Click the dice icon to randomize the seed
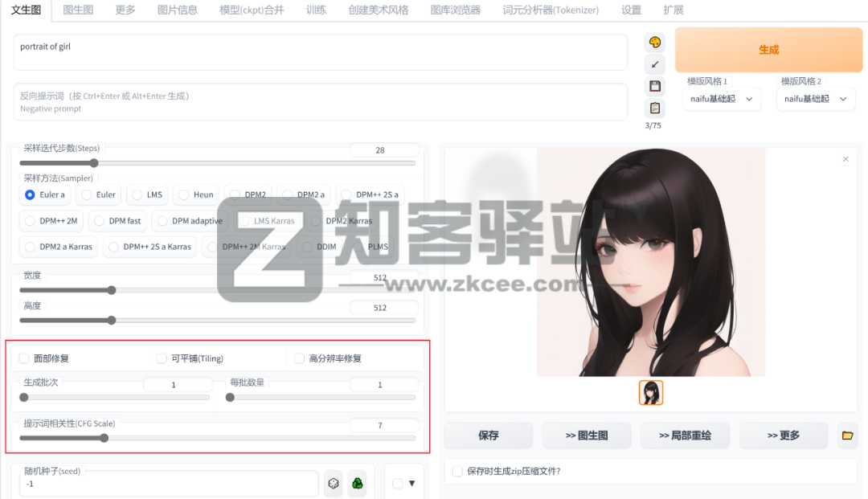The width and height of the screenshot is (868, 499). tap(333, 483)
